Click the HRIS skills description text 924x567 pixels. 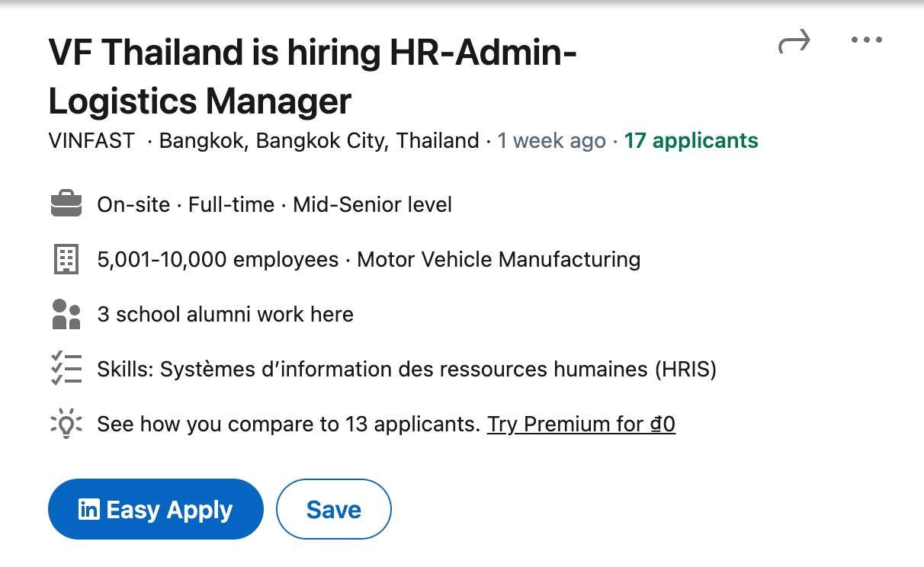pyautogui.click(x=406, y=370)
